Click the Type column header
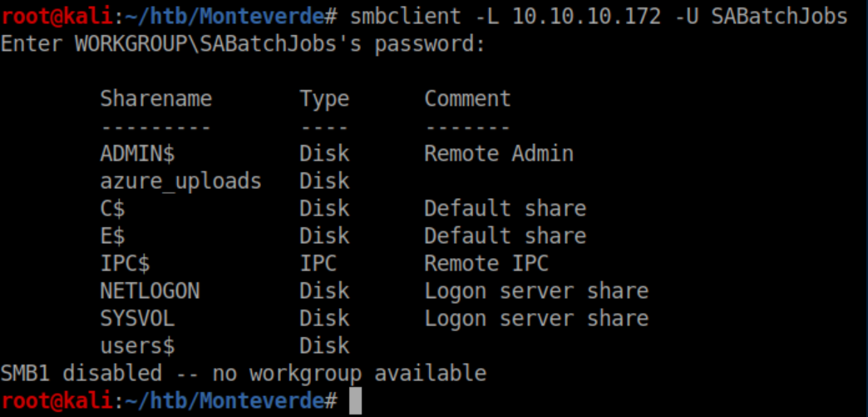 324,99
